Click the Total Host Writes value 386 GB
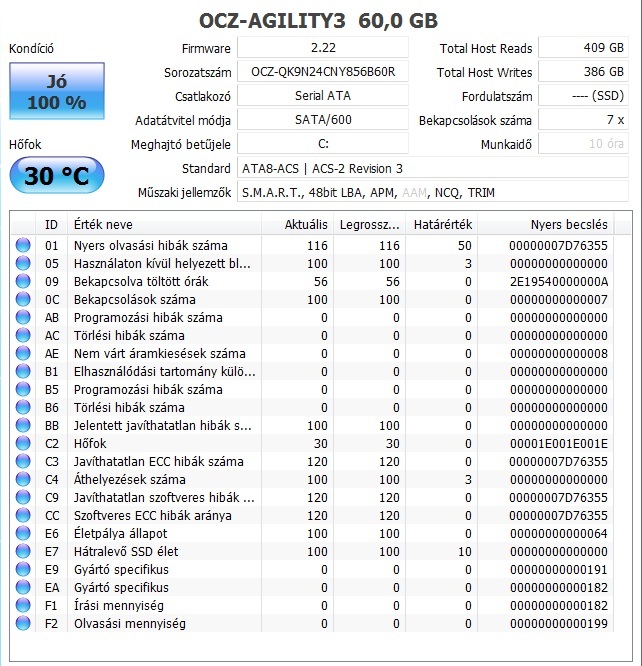 583,72
